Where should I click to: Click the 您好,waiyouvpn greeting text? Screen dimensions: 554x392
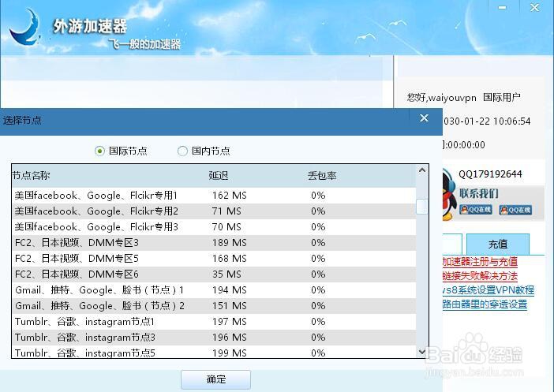(442, 98)
